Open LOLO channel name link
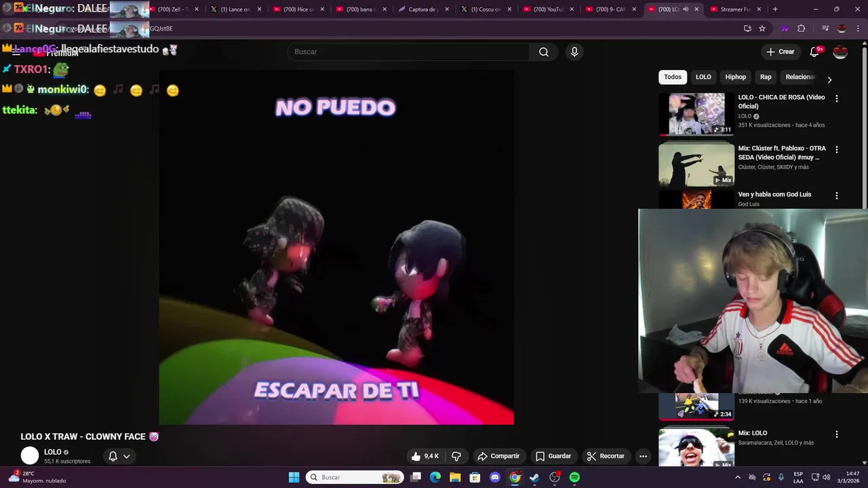This screenshot has width=868, height=488. click(x=52, y=452)
